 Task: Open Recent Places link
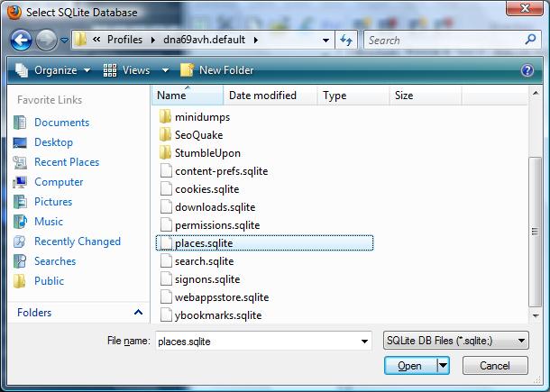[x=67, y=162]
